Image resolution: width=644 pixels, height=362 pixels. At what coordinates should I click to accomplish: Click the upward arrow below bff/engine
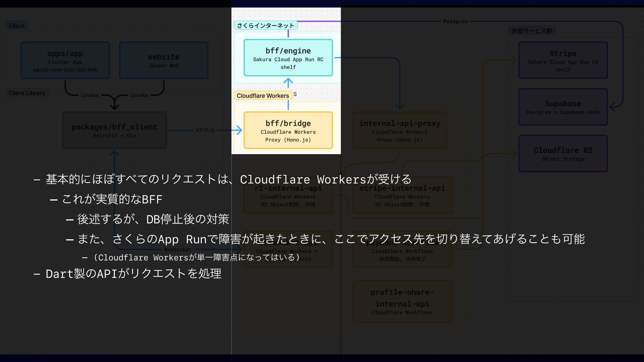(288, 82)
